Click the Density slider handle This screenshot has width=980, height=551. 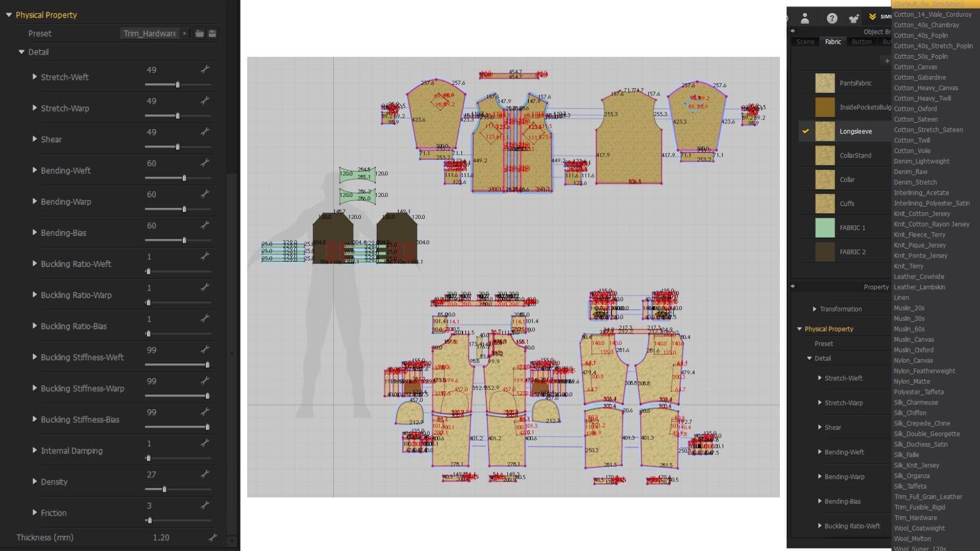(x=164, y=489)
